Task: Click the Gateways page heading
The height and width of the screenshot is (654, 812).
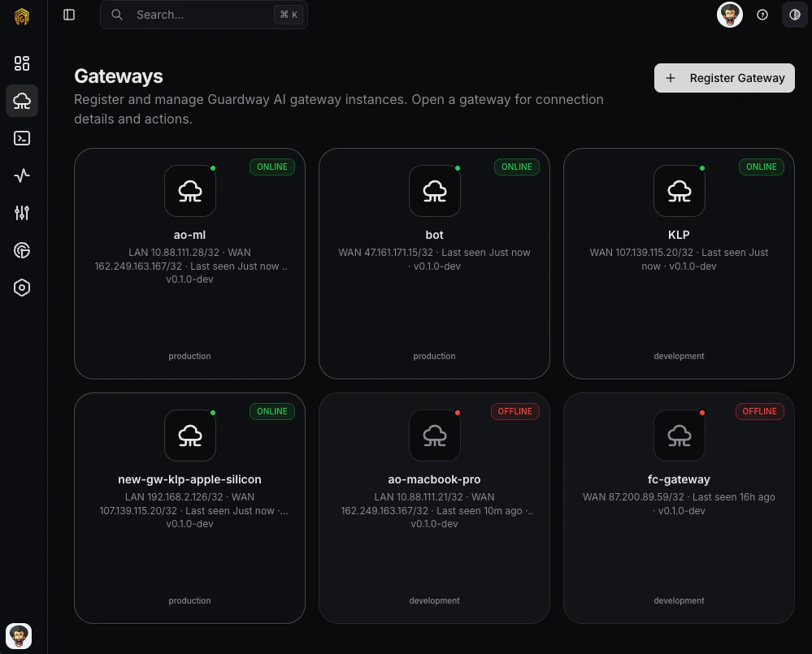Action: (119, 76)
